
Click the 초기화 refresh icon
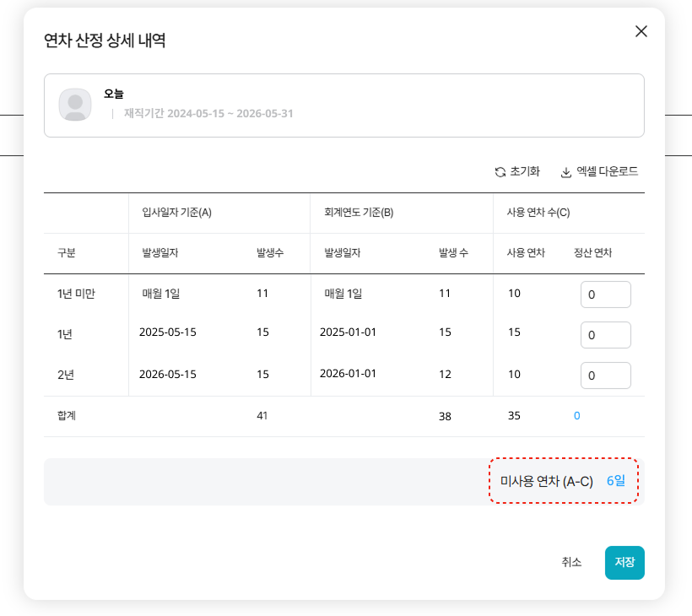(x=500, y=172)
